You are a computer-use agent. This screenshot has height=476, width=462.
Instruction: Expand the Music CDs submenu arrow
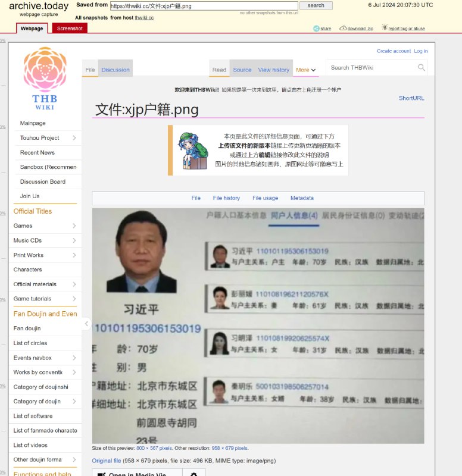[x=74, y=240]
